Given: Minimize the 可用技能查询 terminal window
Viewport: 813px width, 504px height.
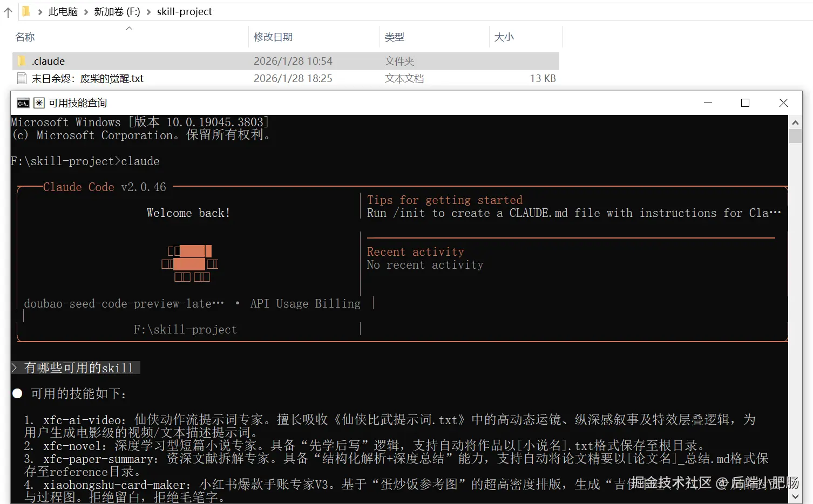Looking at the screenshot, I should pyautogui.click(x=708, y=103).
